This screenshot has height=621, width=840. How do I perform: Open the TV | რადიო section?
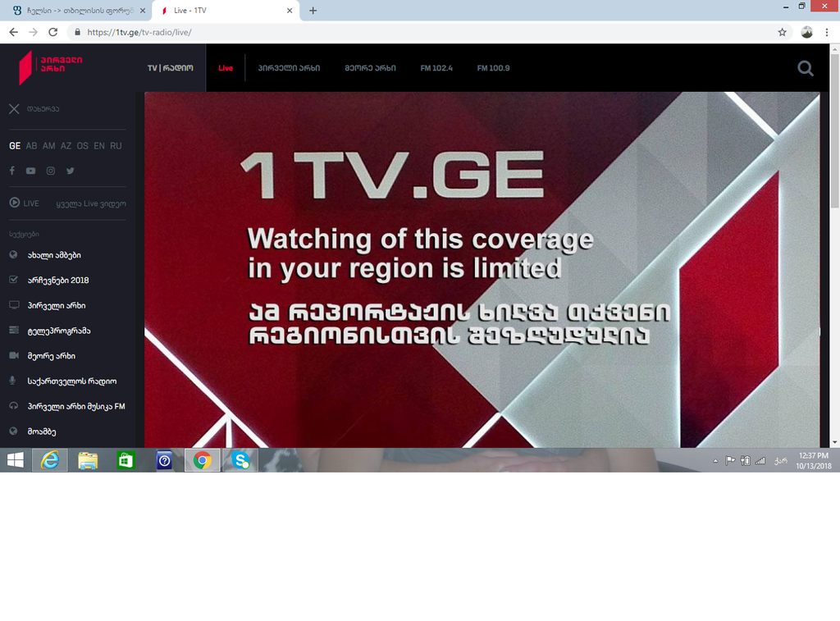[171, 68]
